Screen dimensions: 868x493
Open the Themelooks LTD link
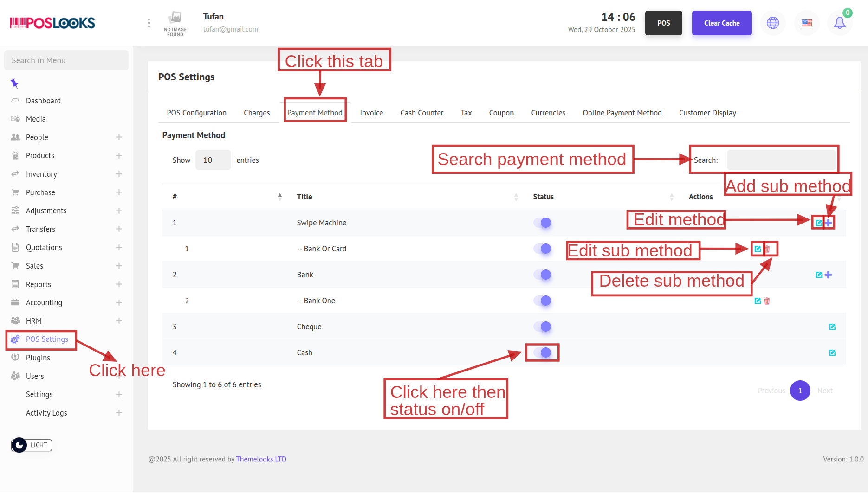pos(261,459)
